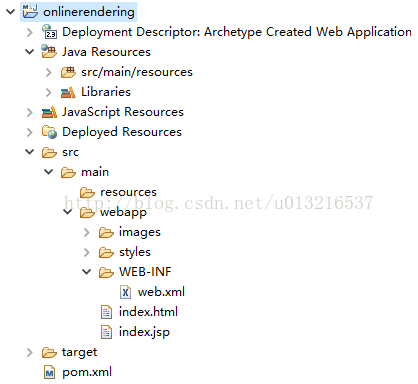Select the Deployed Resources label

click(x=122, y=132)
